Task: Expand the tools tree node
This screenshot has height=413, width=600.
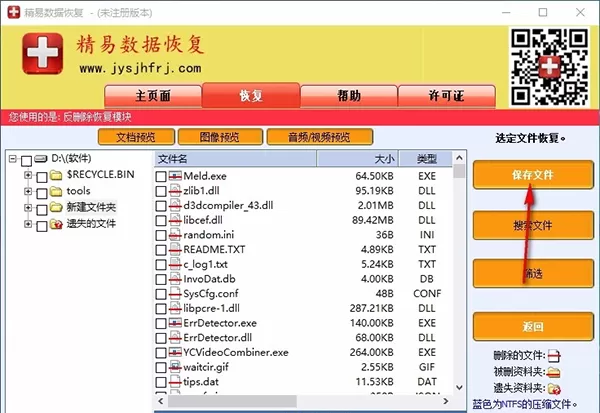Action: point(28,191)
